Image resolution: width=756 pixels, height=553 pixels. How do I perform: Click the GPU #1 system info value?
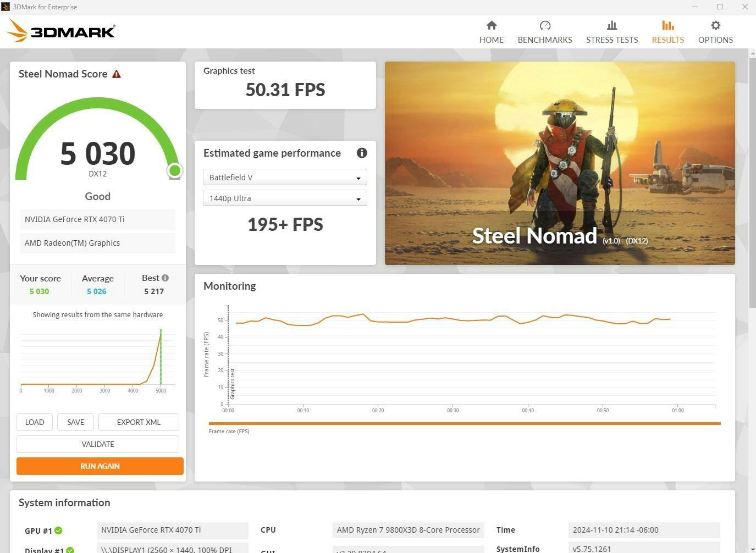pos(173,530)
